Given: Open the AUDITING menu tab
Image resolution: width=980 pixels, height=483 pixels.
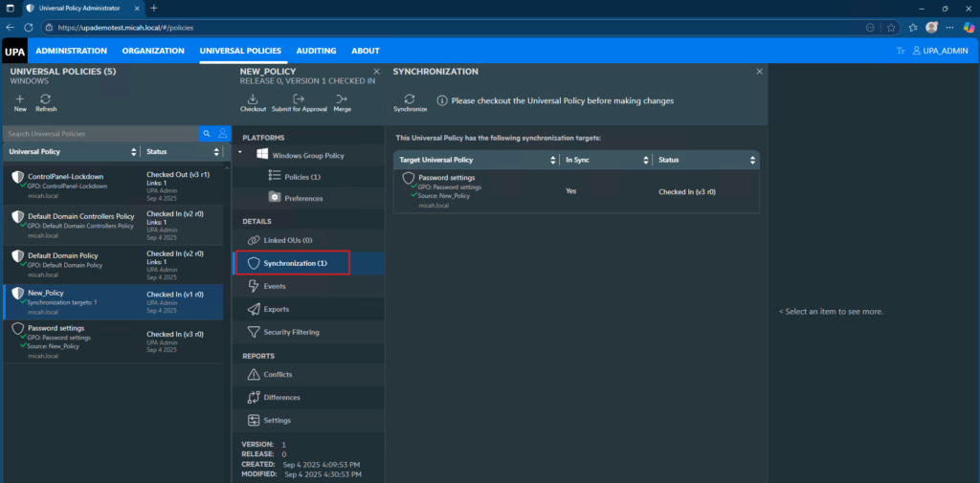Looking at the screenshot, I should (x=316, y=51).
